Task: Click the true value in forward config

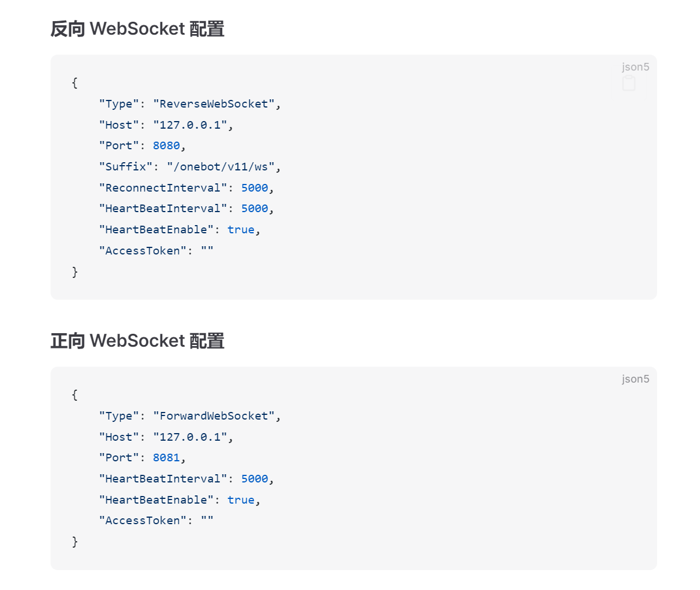Action: 240,500
